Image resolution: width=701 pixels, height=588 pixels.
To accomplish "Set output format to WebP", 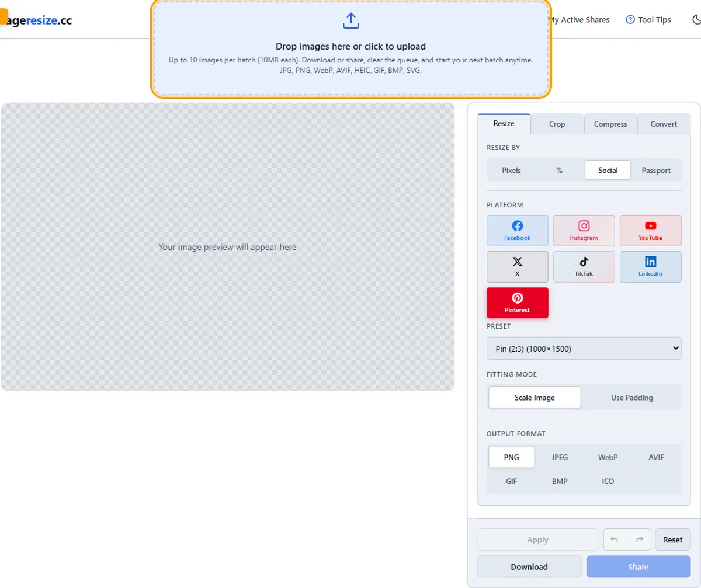I will click(608, 457).
